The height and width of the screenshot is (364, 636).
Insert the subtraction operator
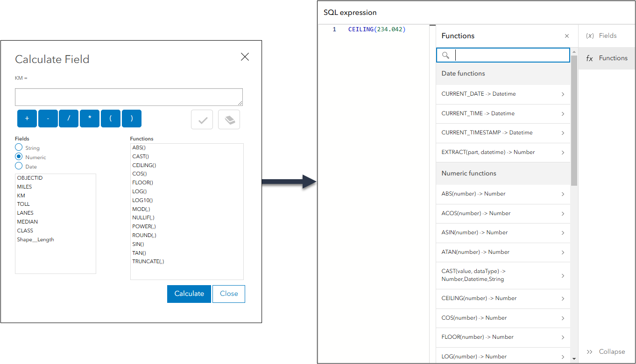[x=48, y=119]
